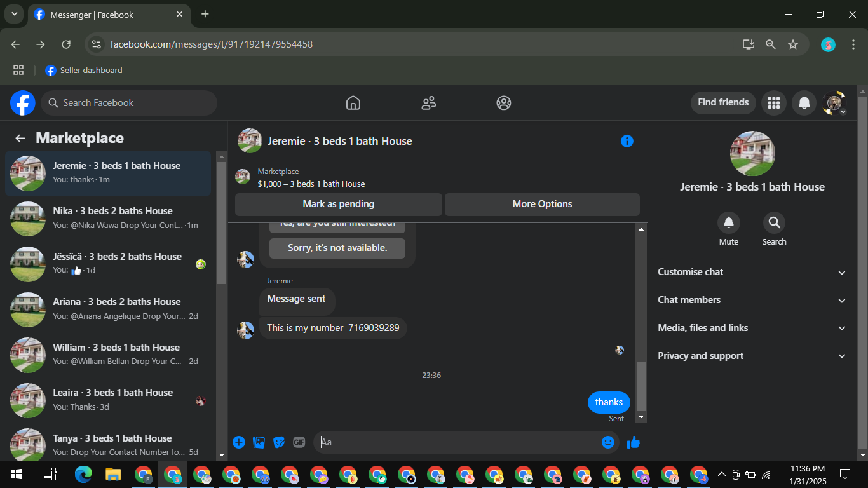Focus the Aa message input box
868x488 pixels.
coord(458,442)
